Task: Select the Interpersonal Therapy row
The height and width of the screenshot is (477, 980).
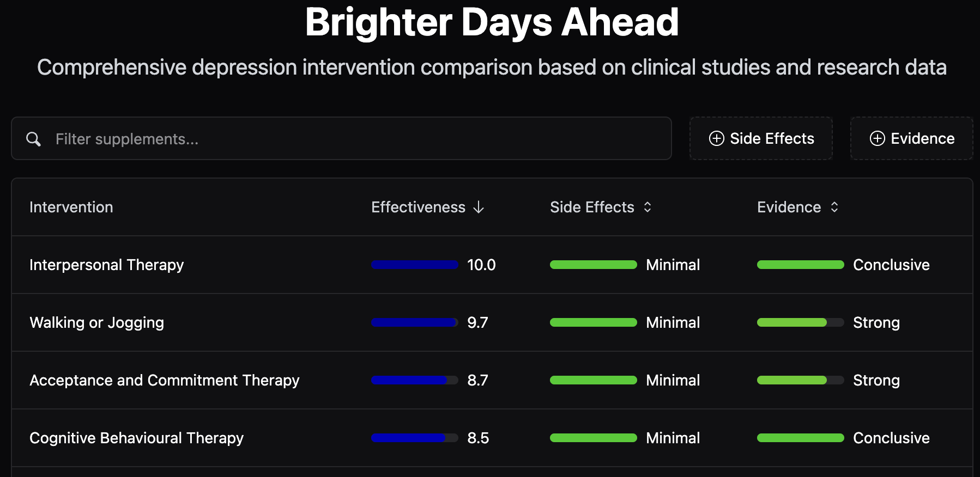Action: [x=492, y=265]
